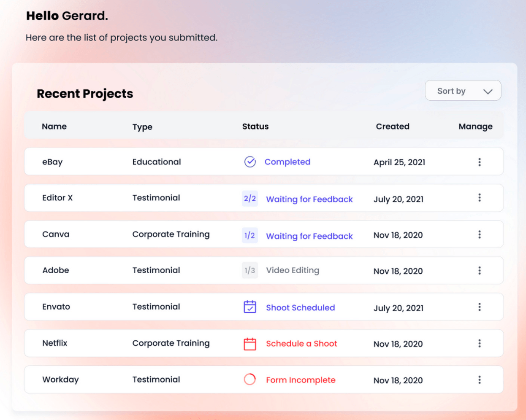Image resolution: width=526 pixels, height=420 pixels.
Task: Click the Completed checkmark icon for eBay
Action: tap(250, 162)
